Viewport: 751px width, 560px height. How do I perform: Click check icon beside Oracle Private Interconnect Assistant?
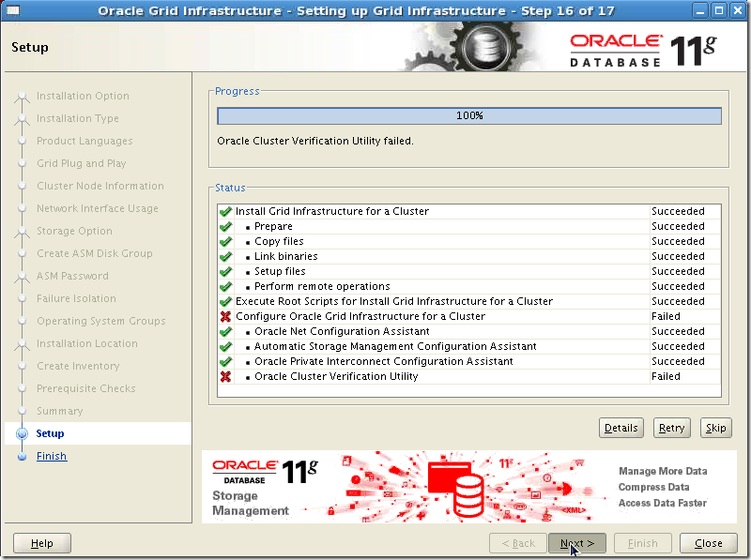coord(225,361)
